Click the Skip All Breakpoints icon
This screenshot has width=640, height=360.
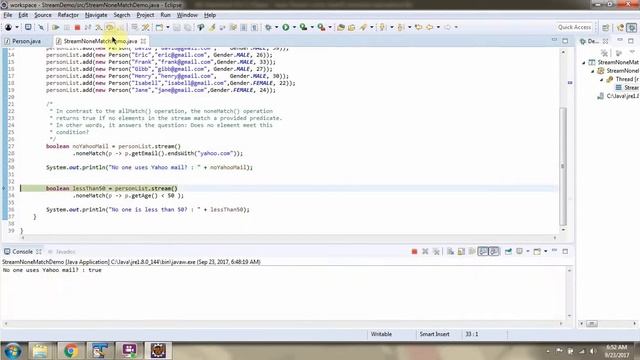coord(41,27)
